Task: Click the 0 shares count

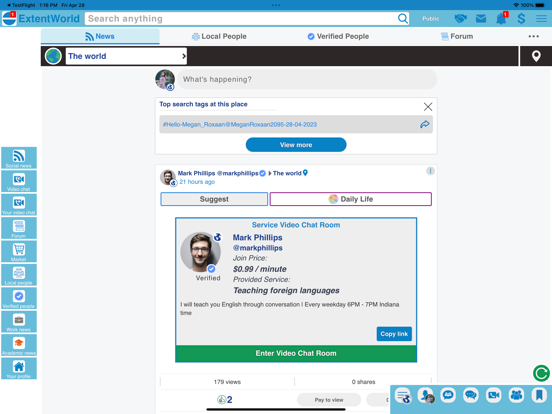Action: (x=363, y=382)
